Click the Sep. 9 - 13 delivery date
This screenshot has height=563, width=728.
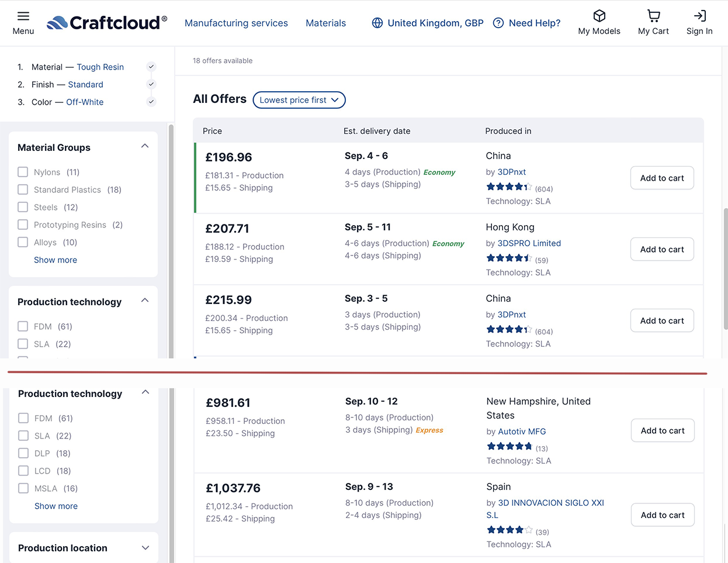tap(369, 486)
